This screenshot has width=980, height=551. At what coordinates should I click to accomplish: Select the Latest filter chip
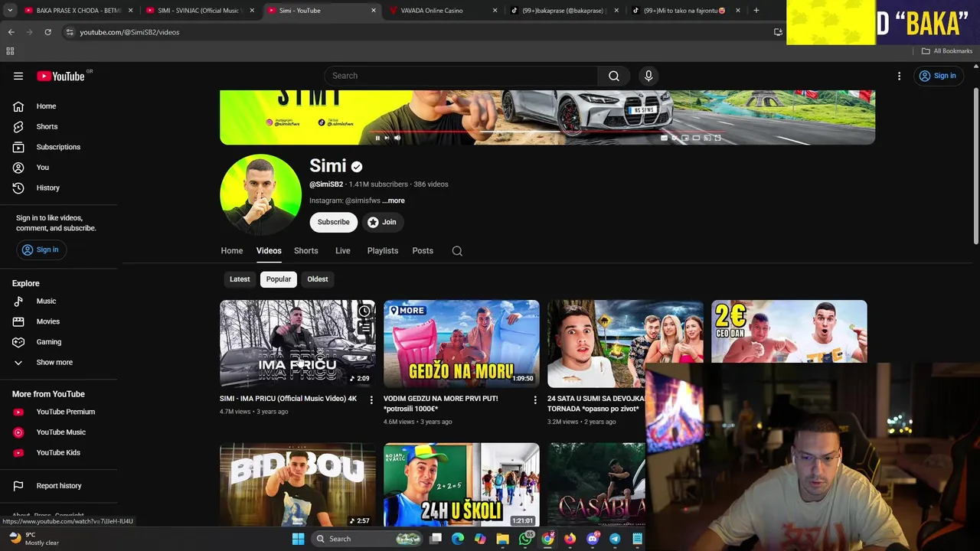[240, 279]
